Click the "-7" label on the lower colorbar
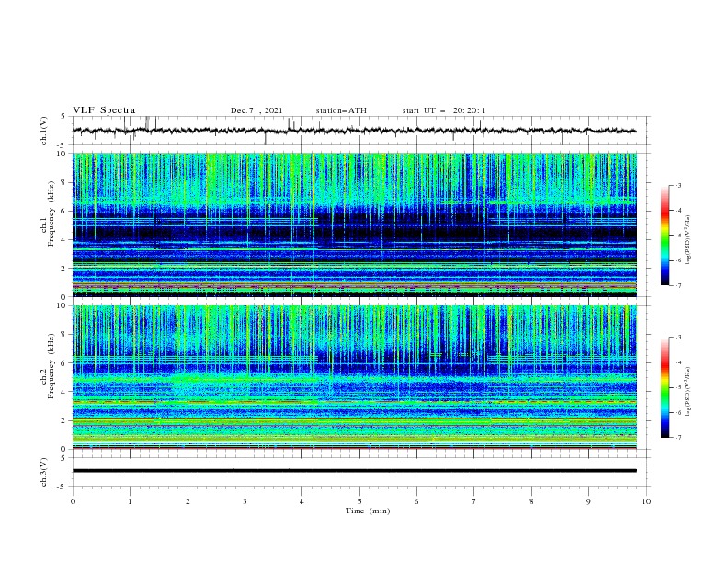This screenshot has width=728, height=563. (677, 437)
